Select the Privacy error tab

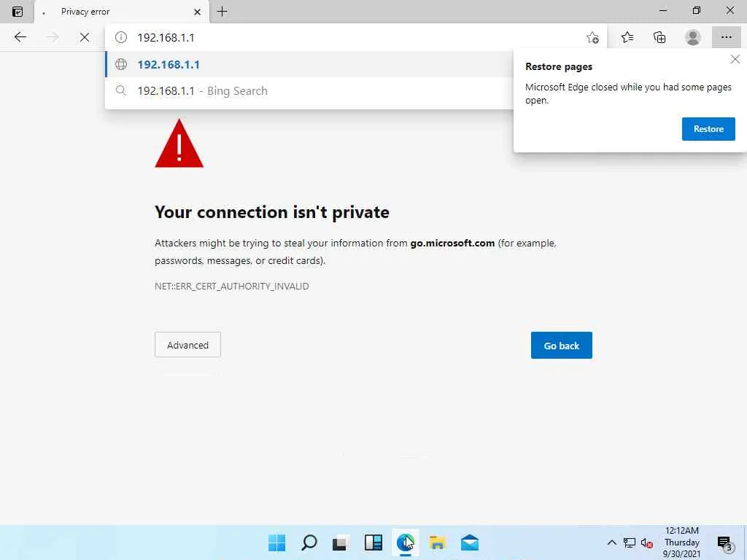coord(122,12)
